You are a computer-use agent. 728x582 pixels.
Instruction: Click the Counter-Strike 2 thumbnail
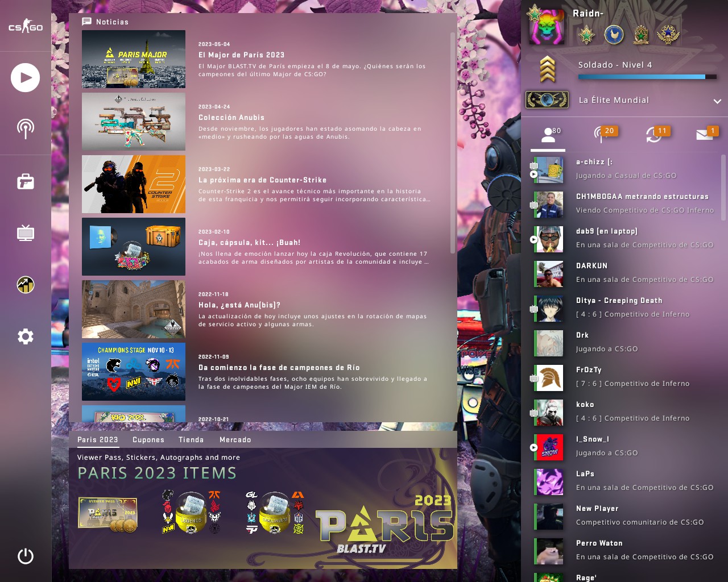[x=134, y=184]
